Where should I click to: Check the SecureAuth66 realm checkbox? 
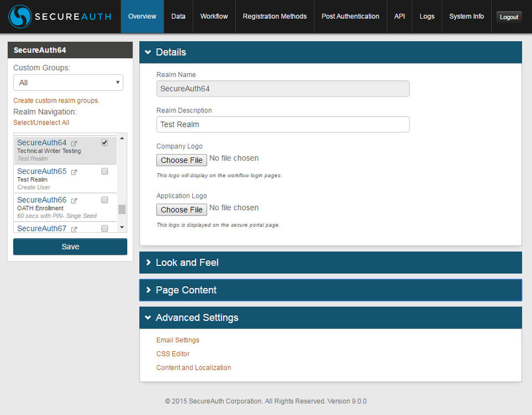tap(105, 200)
